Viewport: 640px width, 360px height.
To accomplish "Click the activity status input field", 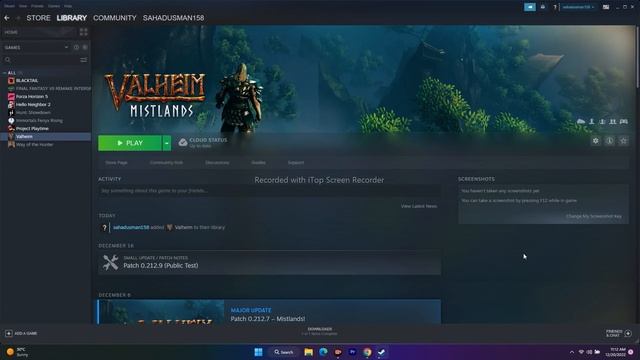I will point(269,191).
